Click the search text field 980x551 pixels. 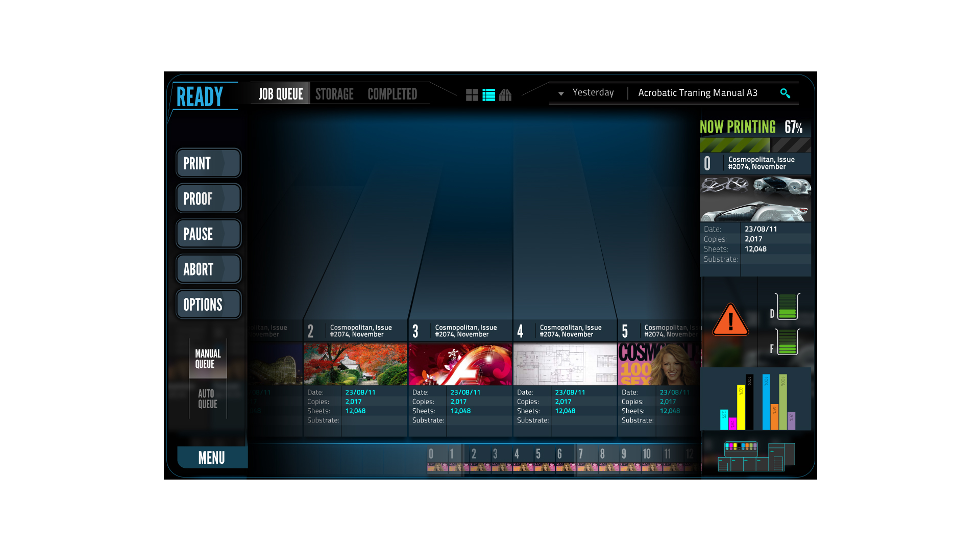pos(698,93)
